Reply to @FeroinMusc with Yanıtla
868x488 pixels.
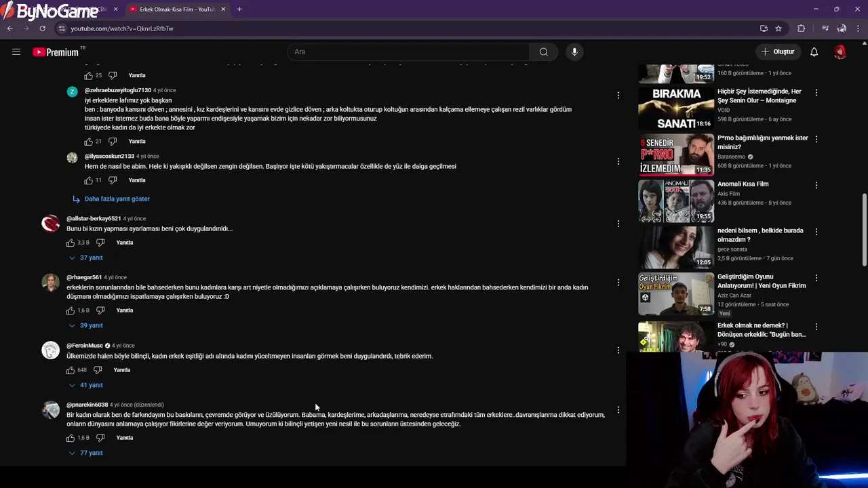pyautogui.click(x=122, y=370)
